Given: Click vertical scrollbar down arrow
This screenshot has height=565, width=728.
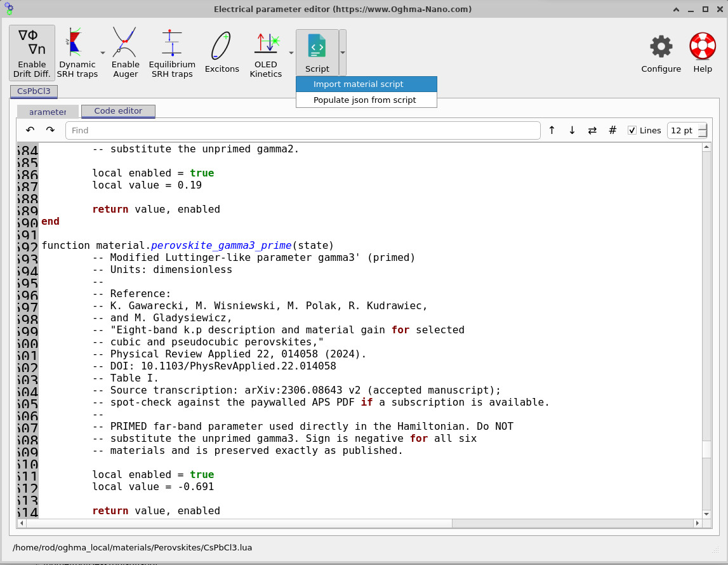Looking at the screenshot, I should coord(706,514).
